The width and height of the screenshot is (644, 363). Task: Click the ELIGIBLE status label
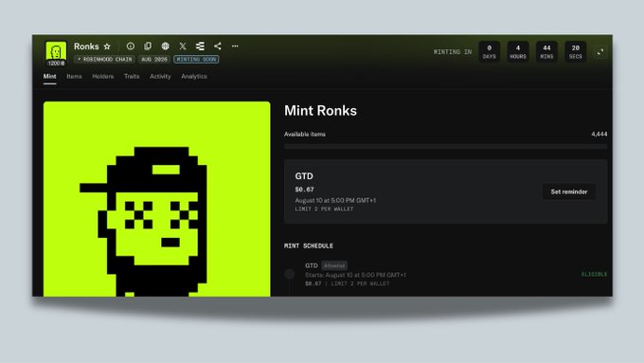[594, 274]
